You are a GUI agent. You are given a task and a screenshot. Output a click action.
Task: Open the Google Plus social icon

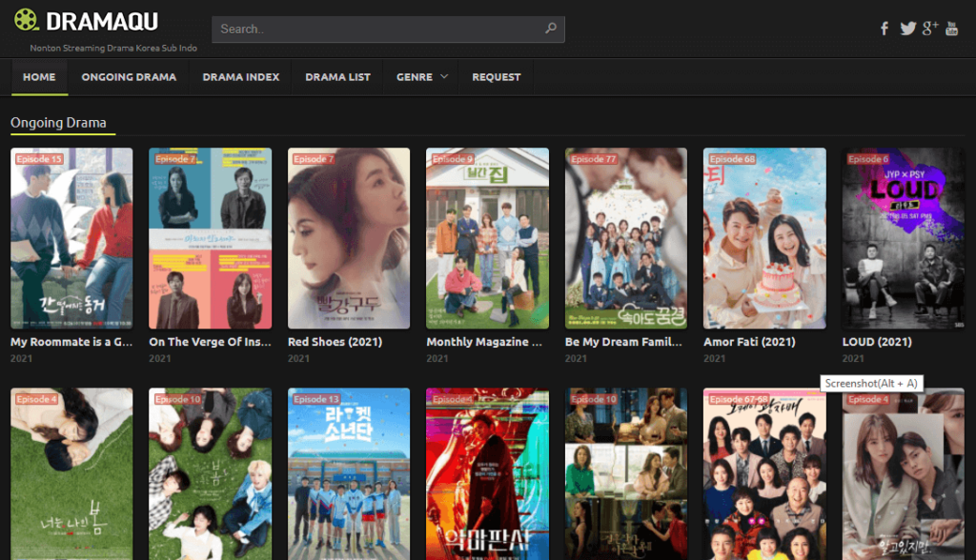pyautogui.click(x=930, y=28)
